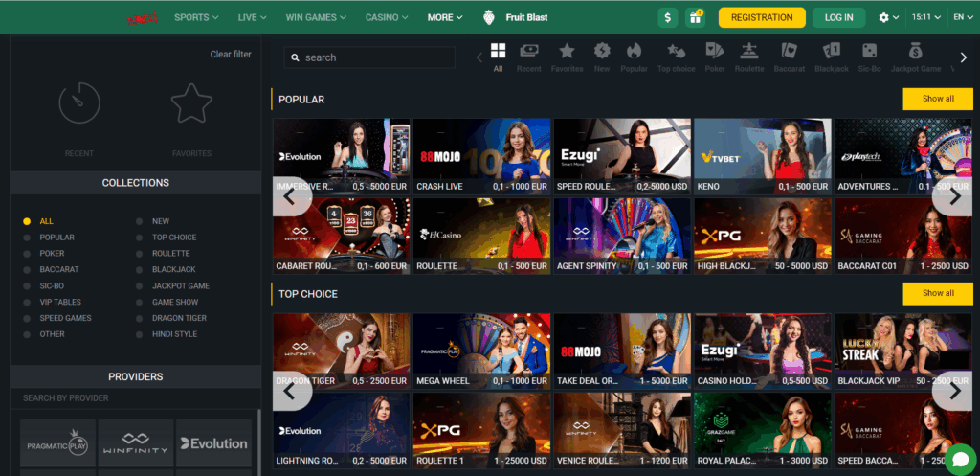The height and width of the screenshot is (476, 980).
Task: Select the Jackpot Game category icon
Action: click(916, 51)
